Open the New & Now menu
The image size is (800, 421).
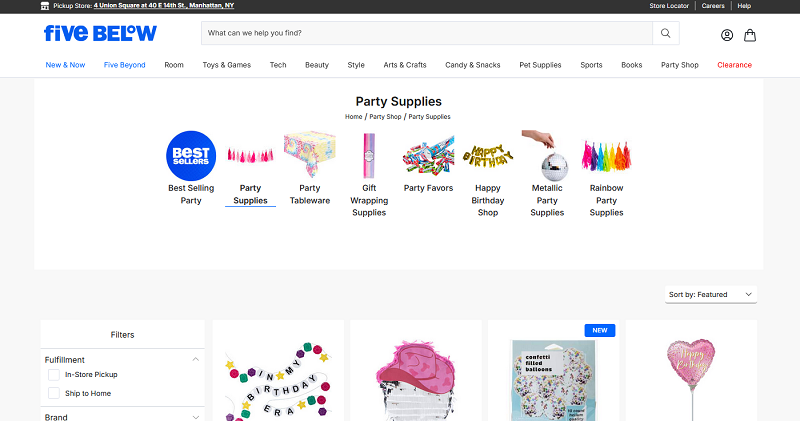(65, 65)
